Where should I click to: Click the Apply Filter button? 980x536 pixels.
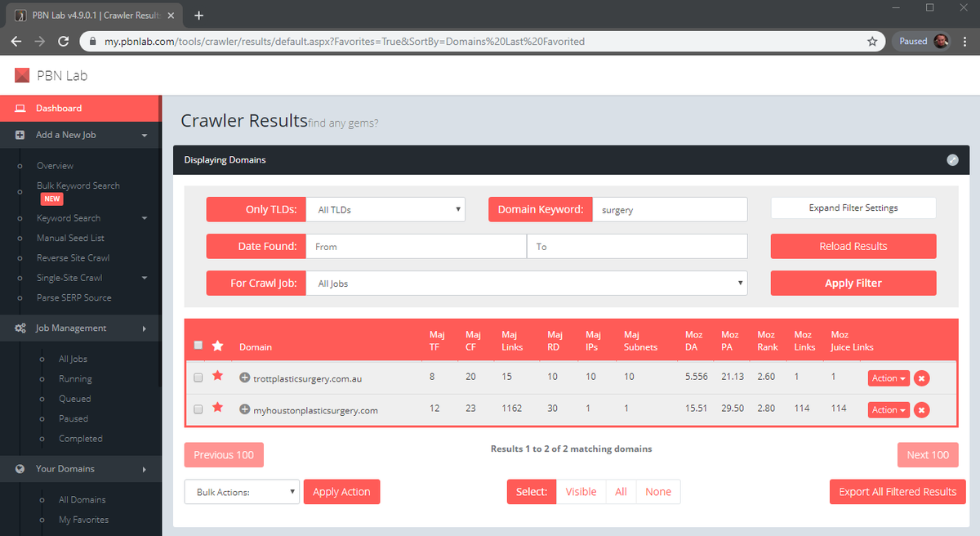pyautogui.click(x=853, y=284)
